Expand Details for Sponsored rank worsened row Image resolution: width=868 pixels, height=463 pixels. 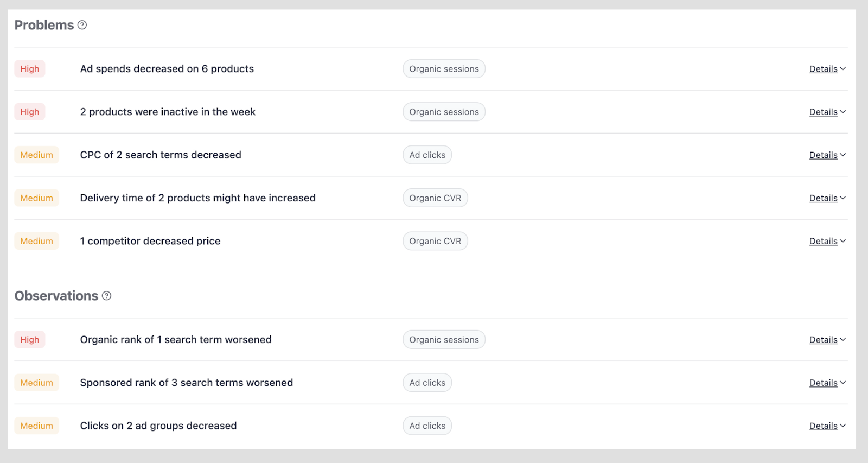827,383
